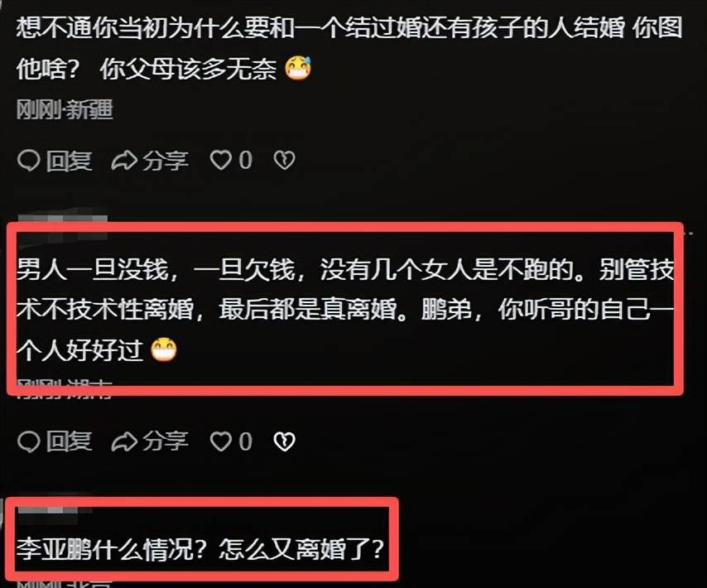Screen dimensions: 707x588
Task: Open the comment 李亚鹏什么情况？怎么又离婚了？
Action: [200, 549]
